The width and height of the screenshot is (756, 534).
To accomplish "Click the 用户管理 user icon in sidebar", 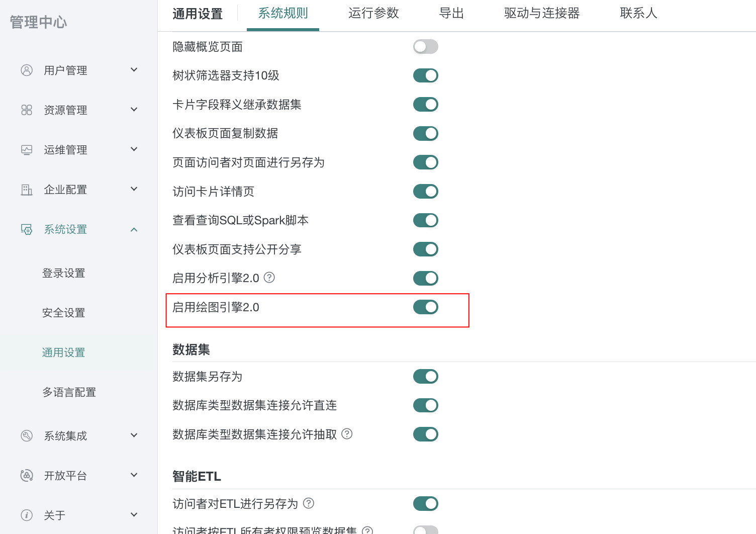I will pos(27,70).
